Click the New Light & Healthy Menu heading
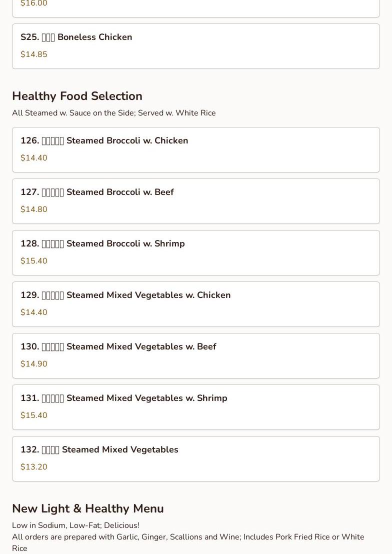392x554 pixels. coord(87,508)
